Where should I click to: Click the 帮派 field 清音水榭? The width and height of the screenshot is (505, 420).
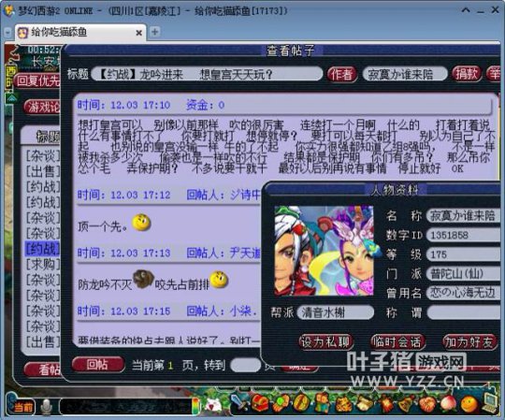click(336, 312)
